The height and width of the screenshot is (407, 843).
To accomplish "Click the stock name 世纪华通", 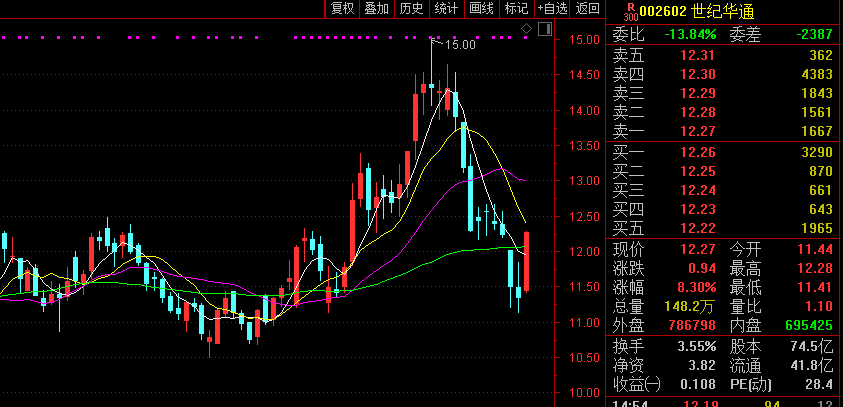I will point(722,11).
